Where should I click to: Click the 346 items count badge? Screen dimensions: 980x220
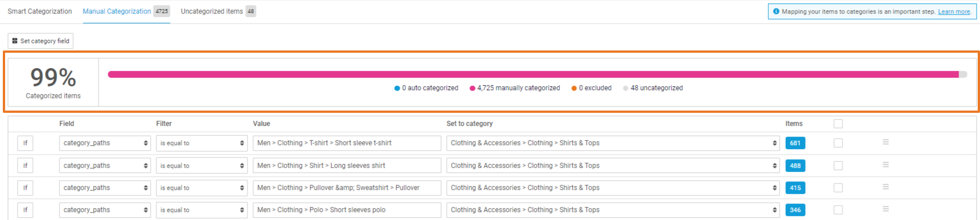tap(795, 210)
